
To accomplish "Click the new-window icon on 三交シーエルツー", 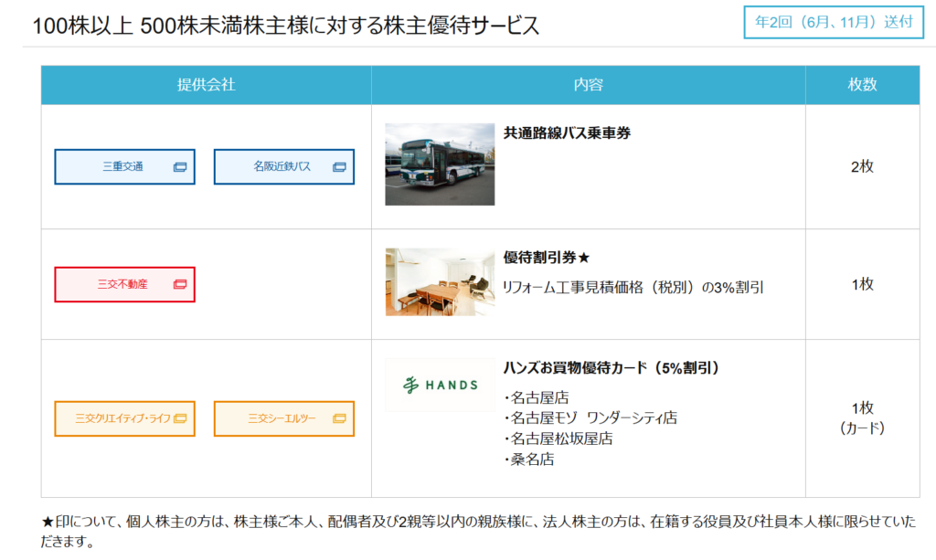I will coord(339,418).
